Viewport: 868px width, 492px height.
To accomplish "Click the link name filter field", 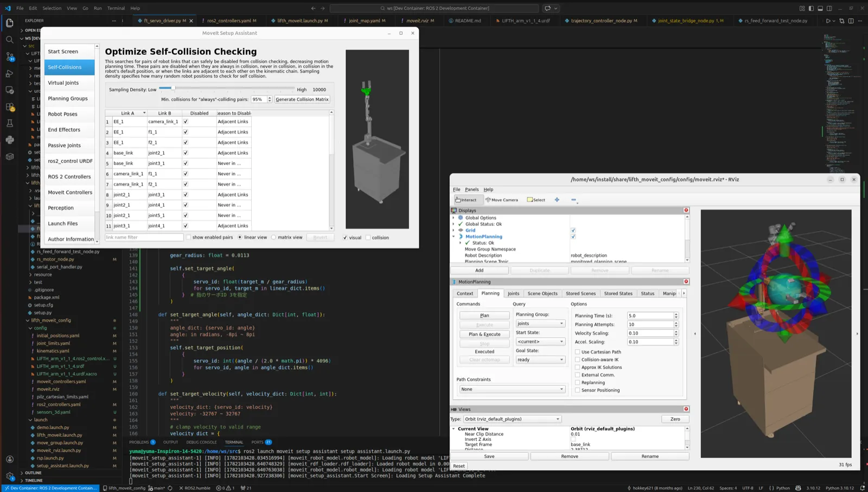I will (x=144, y=237).
